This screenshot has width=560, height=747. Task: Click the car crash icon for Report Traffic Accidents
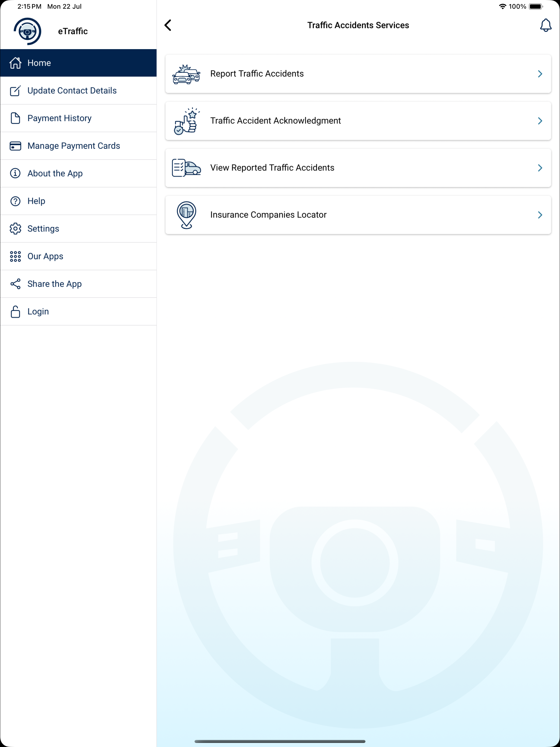186,74
